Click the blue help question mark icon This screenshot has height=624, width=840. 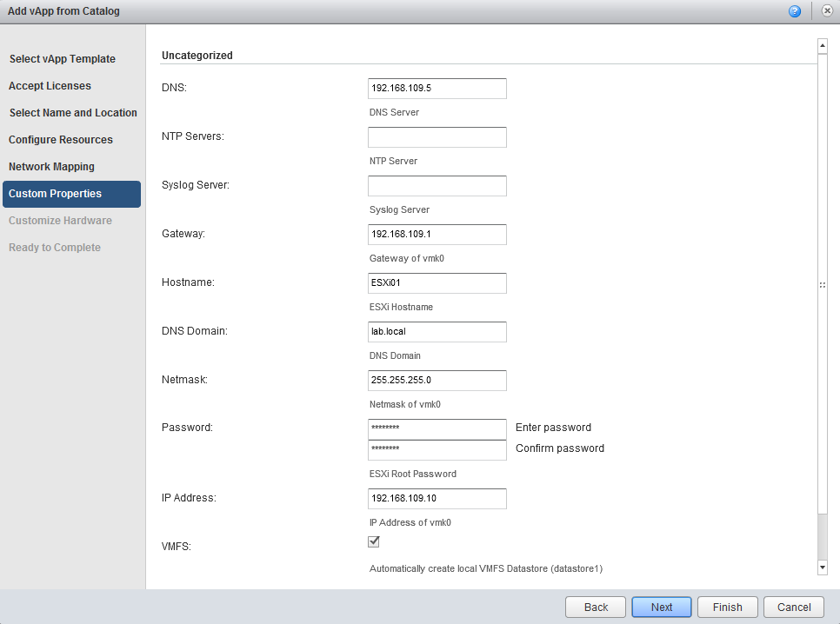click(x=795, y=11)
